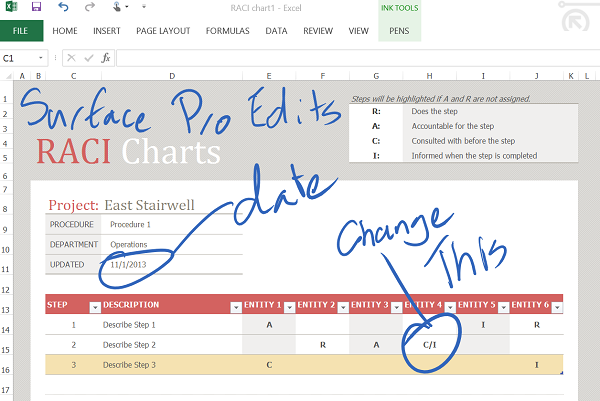Select the R value in Step 1 Entity 6
Viewport: 600px width, 401px height.
[x=537, y=325]
